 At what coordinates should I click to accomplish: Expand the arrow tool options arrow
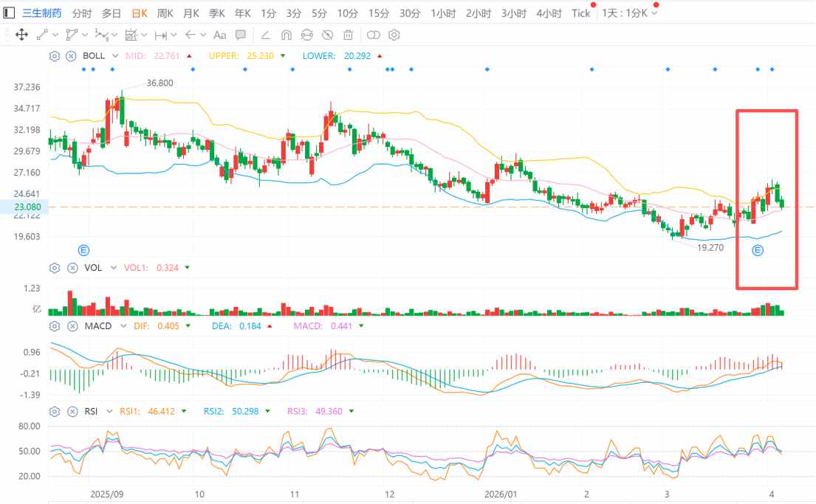tap(203, 35)
